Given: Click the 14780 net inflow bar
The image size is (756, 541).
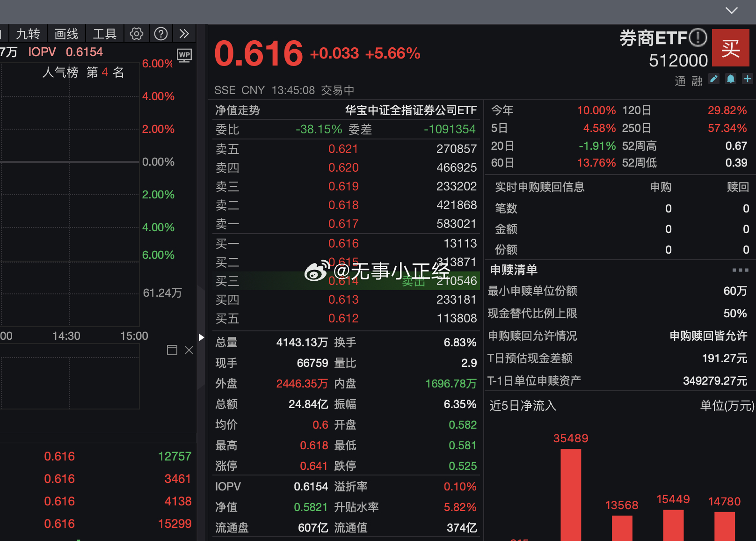Looking at the screenshot, I should coord(725,526).
